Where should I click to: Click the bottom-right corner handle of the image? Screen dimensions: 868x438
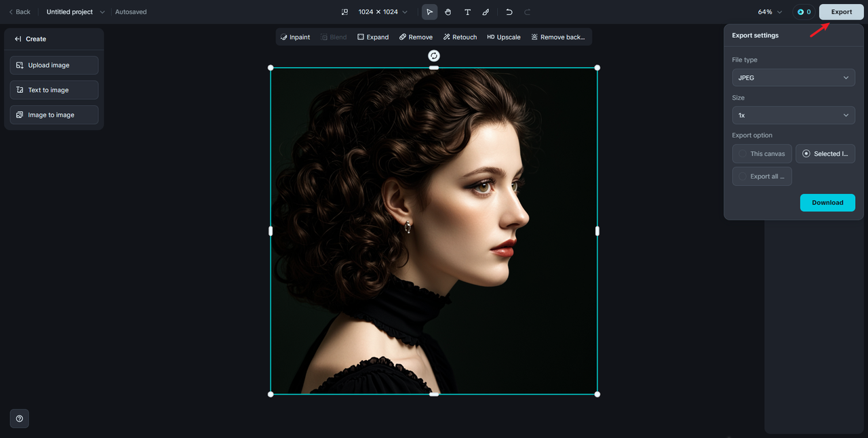tap(597, 394)
